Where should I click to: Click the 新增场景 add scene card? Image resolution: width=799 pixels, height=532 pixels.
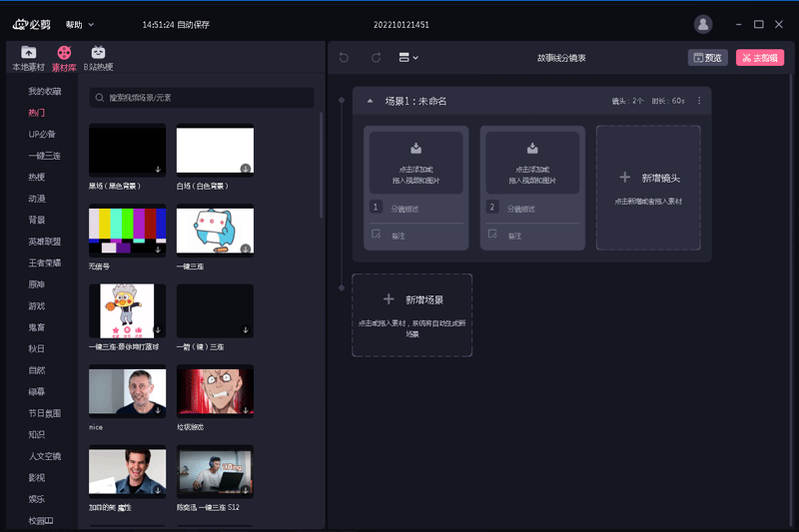411,315
